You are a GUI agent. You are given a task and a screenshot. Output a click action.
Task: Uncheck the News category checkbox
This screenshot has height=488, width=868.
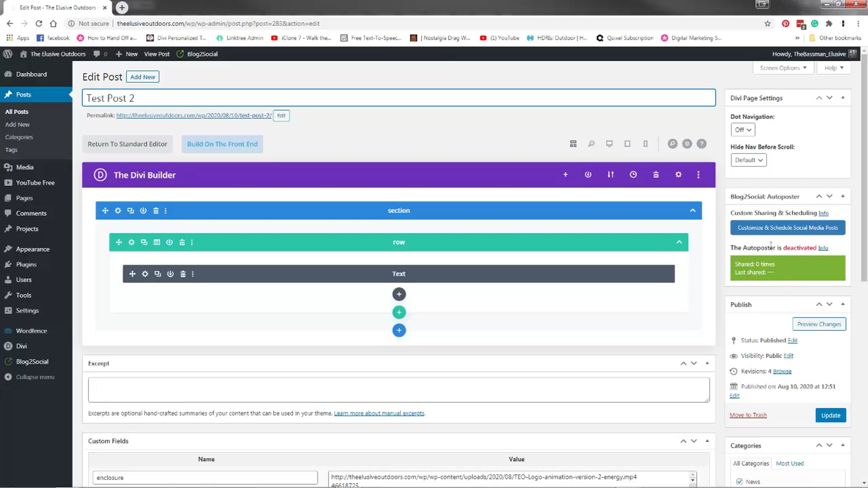tap(740, 481)
